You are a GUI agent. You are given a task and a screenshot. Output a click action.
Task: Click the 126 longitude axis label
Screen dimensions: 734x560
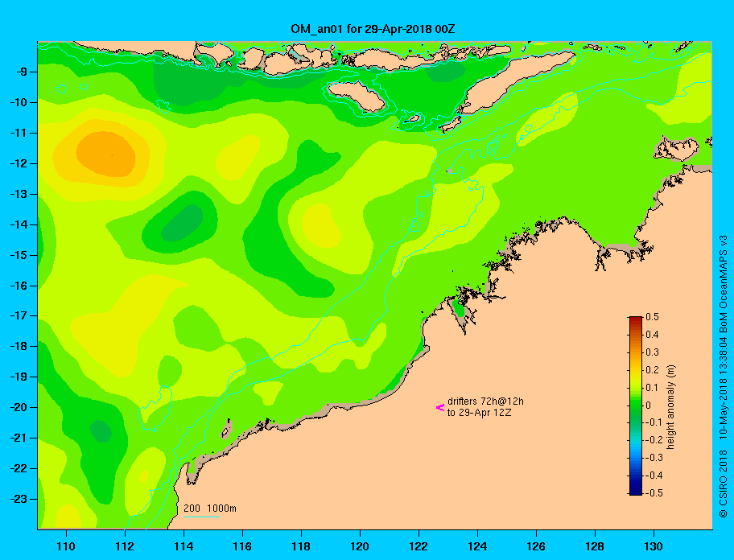[536, 546]
